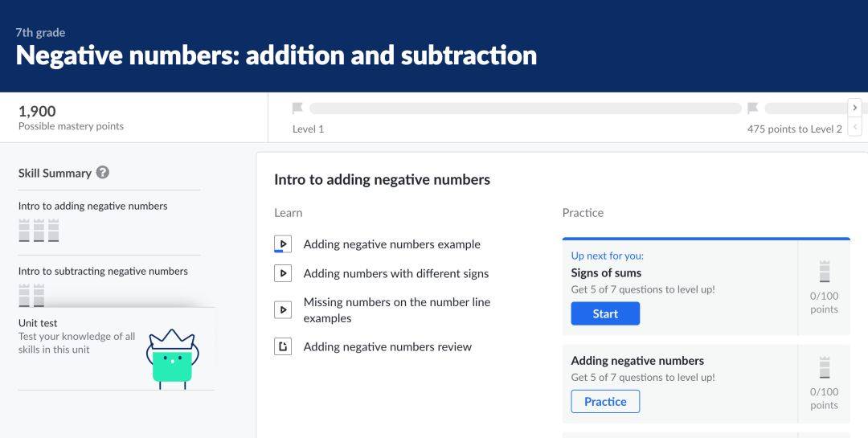868x438 pixels.
Task: Click Practice for Adding negative numbers
Action: 605,402
